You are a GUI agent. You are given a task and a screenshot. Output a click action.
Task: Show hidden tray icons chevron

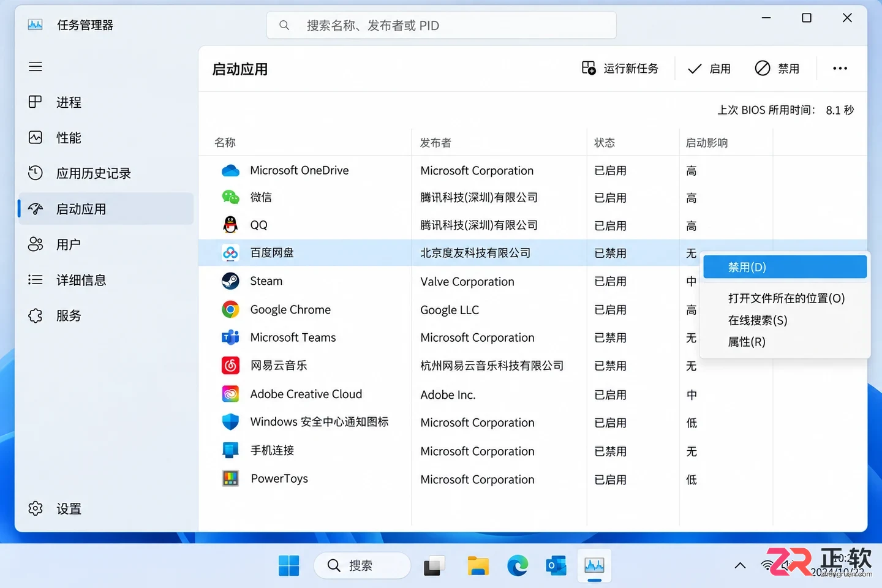tap(740, 565)
